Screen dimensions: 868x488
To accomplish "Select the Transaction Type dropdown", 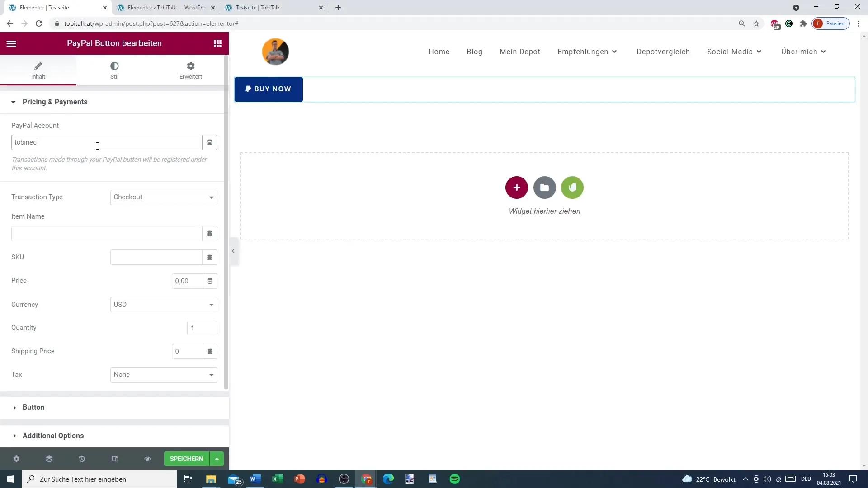I will (164, 197).
